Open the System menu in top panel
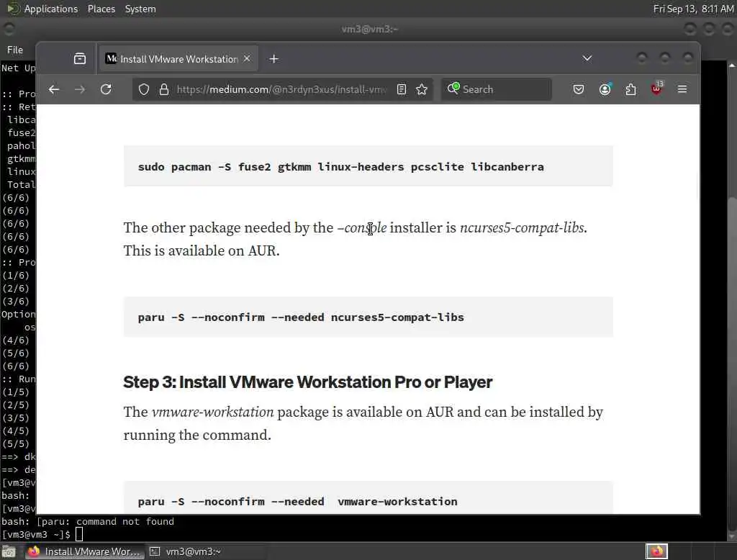Screen dimensions: 737x560 click(140, 9)
